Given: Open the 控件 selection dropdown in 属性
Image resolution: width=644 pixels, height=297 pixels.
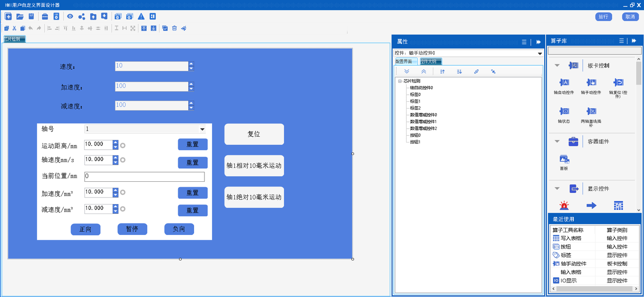Looking at the screenshot, I should pos(540,54).
